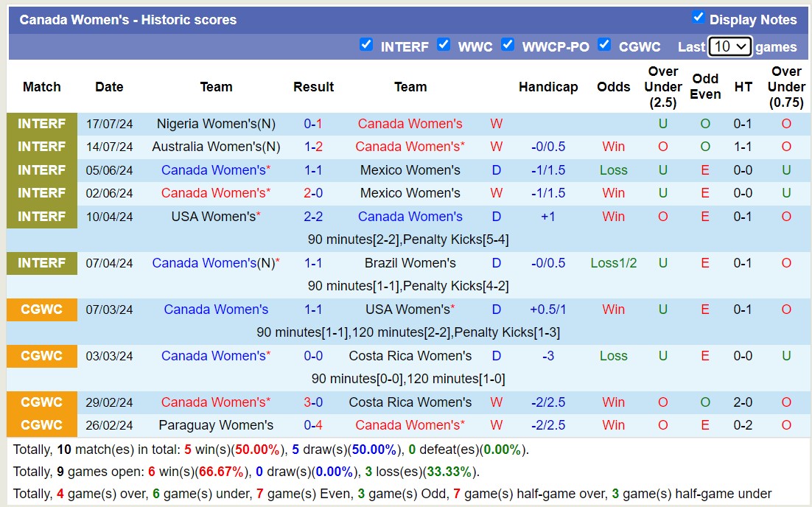The image size is (812, 507).
Task: Click the 0-4 result versus Paraguay
Action: pyautogui.click(x=313, y=425)
